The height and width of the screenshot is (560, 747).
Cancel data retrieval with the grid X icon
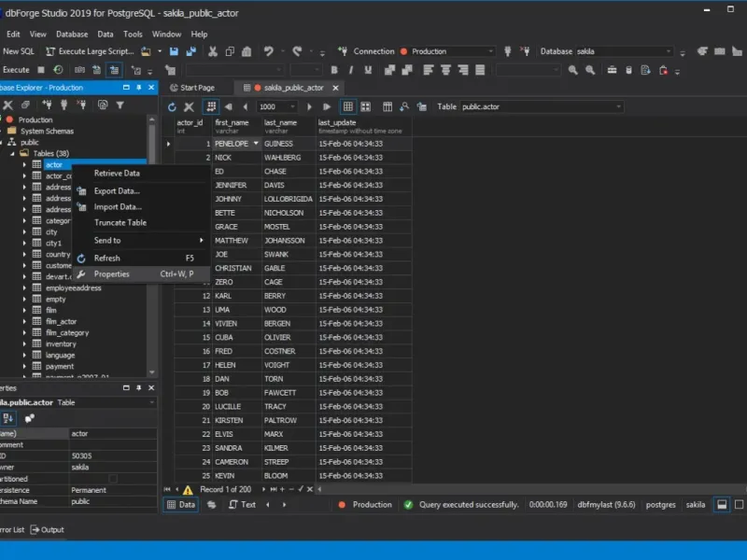pyautogui.click(x=190, y=106)
